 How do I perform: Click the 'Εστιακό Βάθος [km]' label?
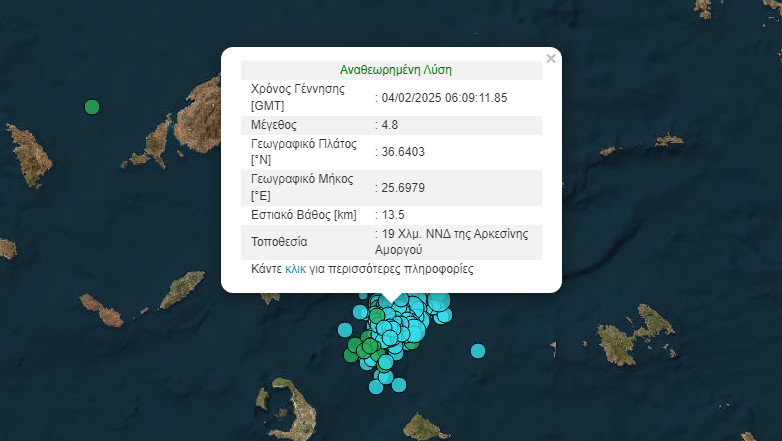(x=304, y=215)
